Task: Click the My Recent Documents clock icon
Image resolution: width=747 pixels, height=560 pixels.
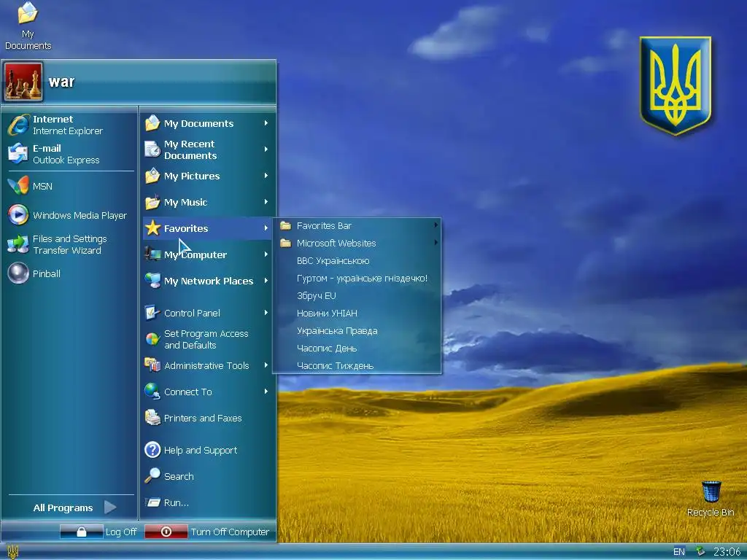Action: pos(152,149)
